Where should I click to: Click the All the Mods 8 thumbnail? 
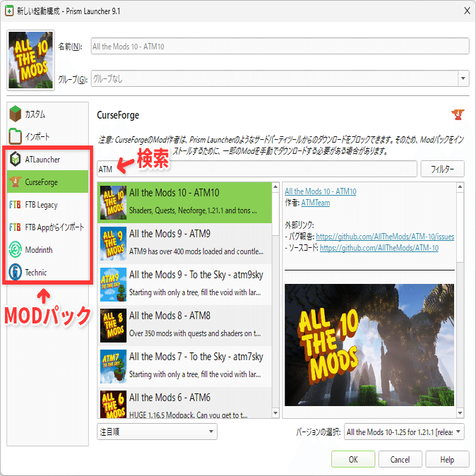pos(113,326)
